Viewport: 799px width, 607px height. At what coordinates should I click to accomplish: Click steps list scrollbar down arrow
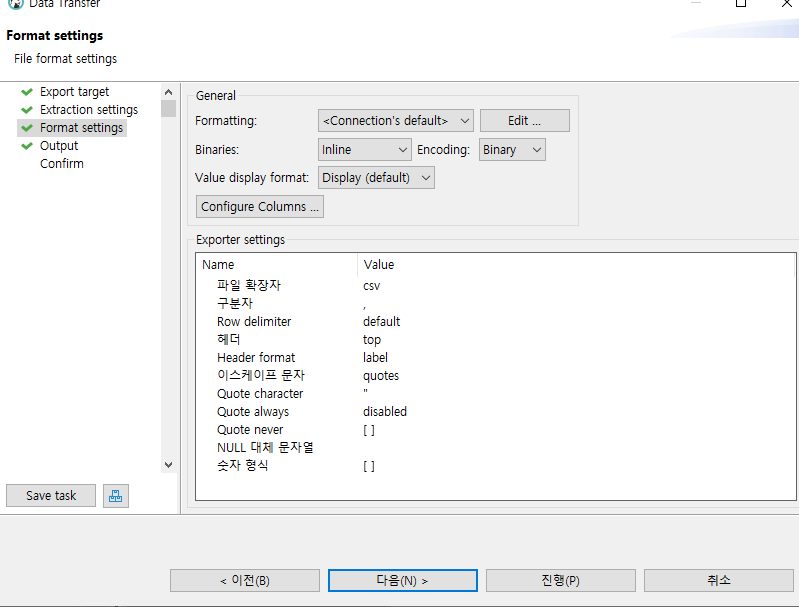169,465
